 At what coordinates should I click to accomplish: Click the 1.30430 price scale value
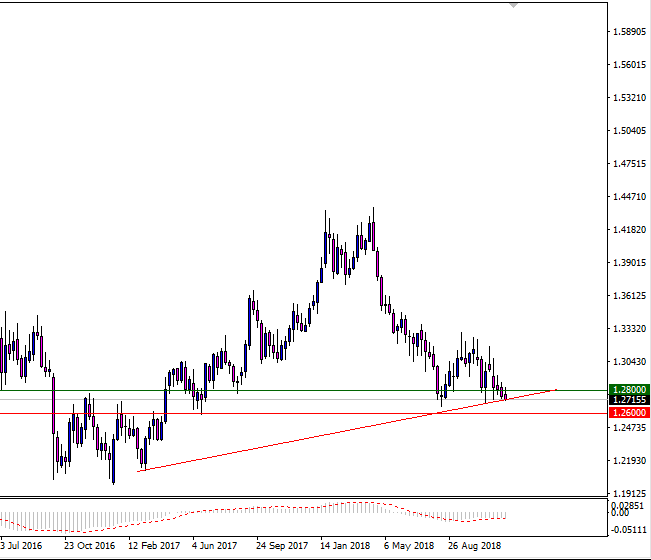coord(630,362)
